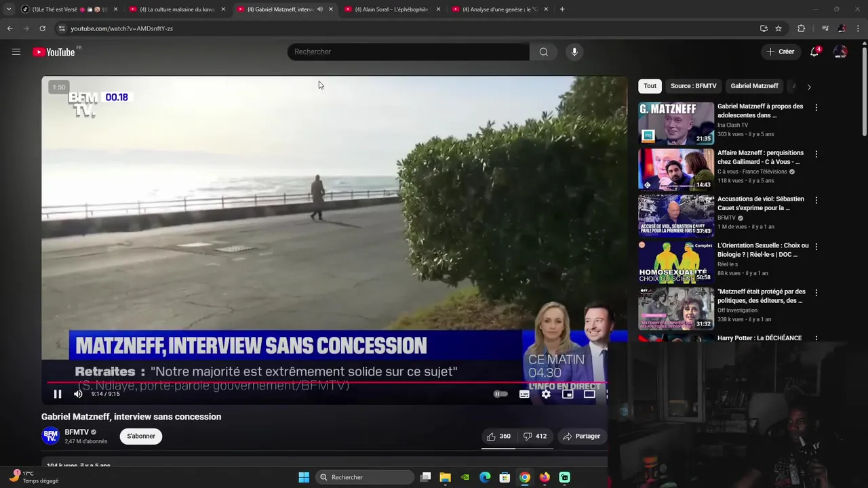Viewport: 868px width, 488px height.
Task: Open the BFMTV channel avatar
Action: click(x=50, y=436)
